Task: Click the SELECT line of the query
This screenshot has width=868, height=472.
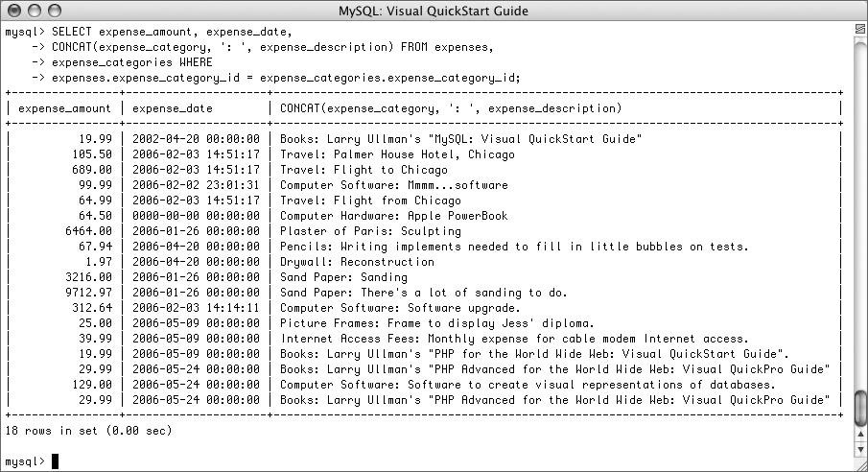Action: (149, 32)
